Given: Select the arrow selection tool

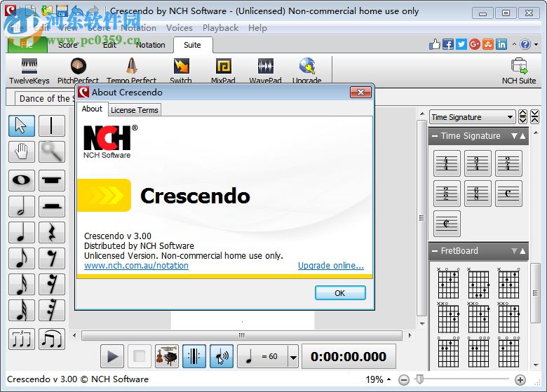Looking at the screenshot, I should click(21, 126).
